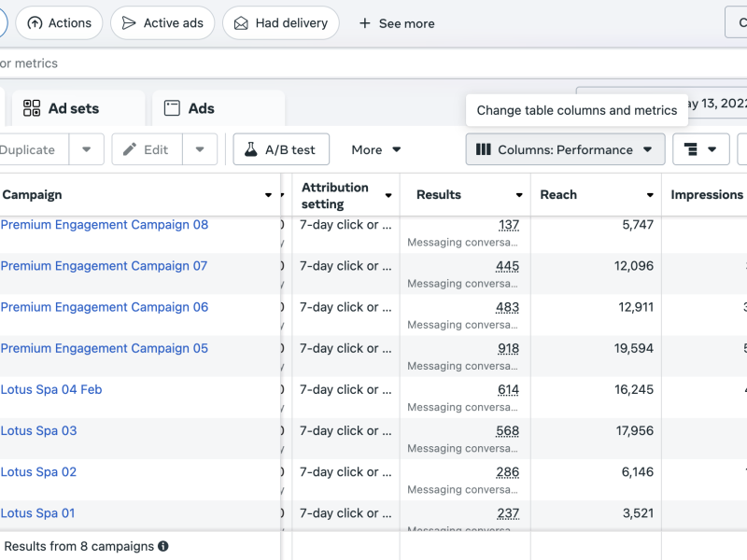The image size is (747, 560).
Task: Switch to the Ad sets tab
Action: 73,108
